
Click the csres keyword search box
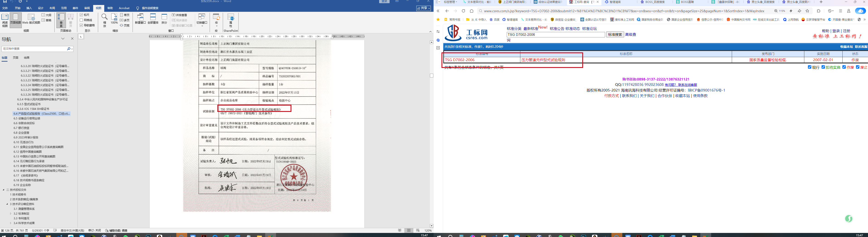click(x=556, y=35)
